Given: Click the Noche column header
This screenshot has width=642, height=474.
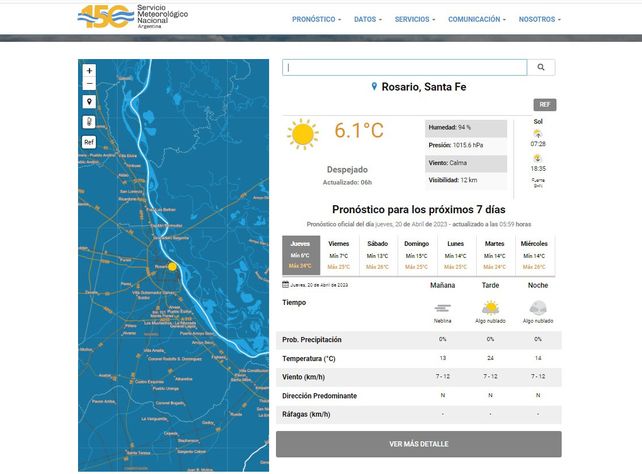Looking at the screenshot, I should pos(538,285).
